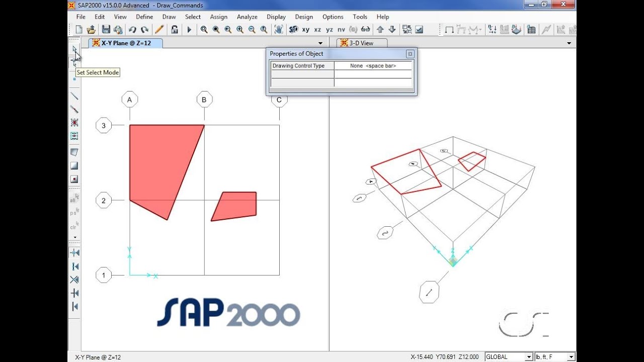The height and width of the screenshot is (362, 644).
Task: Select the Draw Special Joint tool
Action: [x=74, y=79]
